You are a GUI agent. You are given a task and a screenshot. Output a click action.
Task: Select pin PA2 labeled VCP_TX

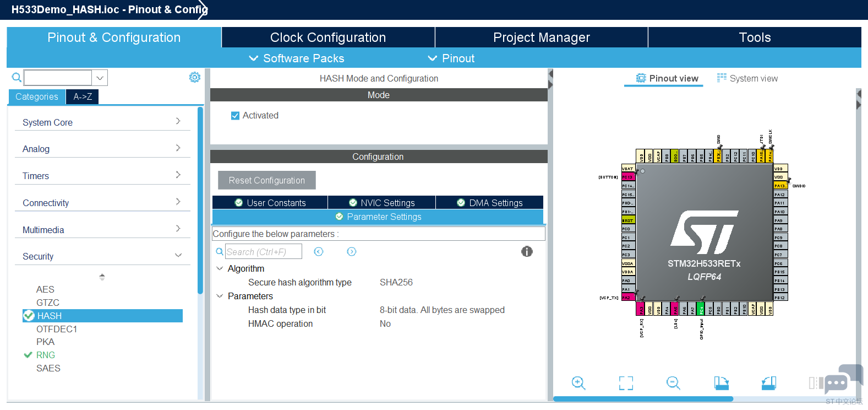[x=628, y=298]
